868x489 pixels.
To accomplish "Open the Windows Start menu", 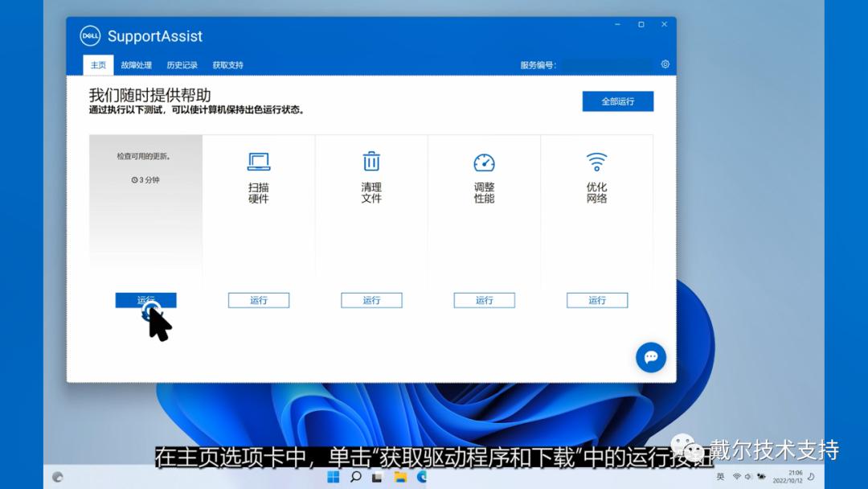I will coord(332,476).
